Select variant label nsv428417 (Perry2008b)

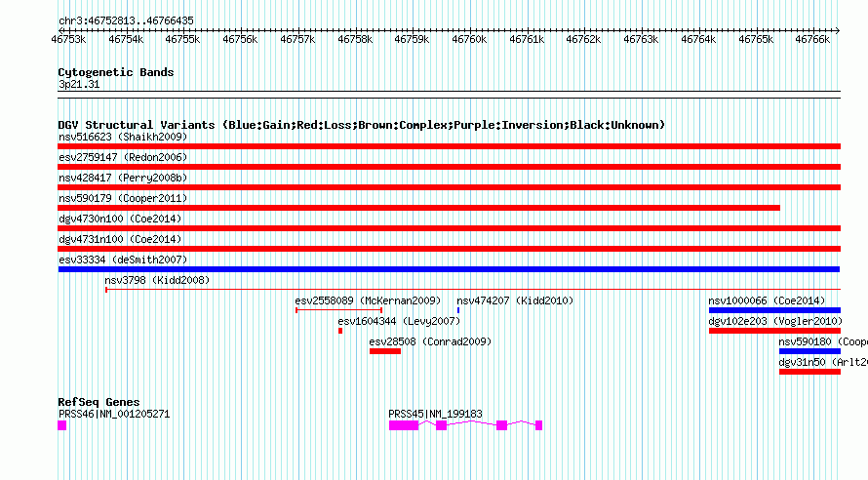click(123, 178)
